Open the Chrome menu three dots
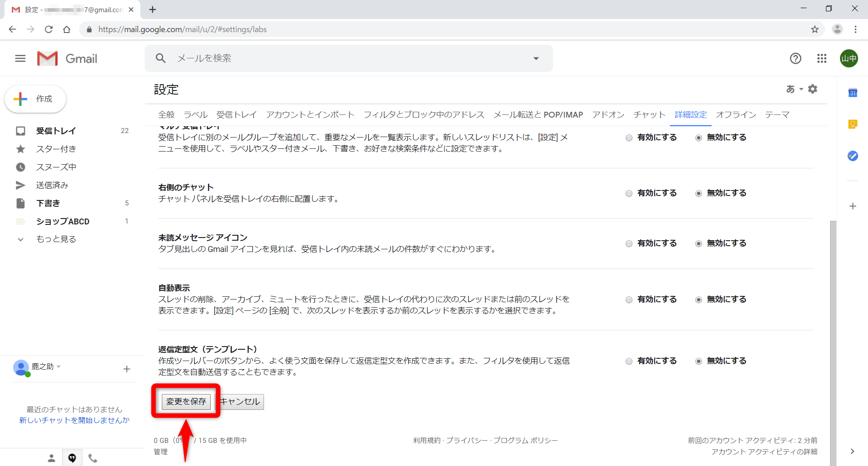This screenshot has height=466, width=868. pyautogui.click(x=855, y=29)
